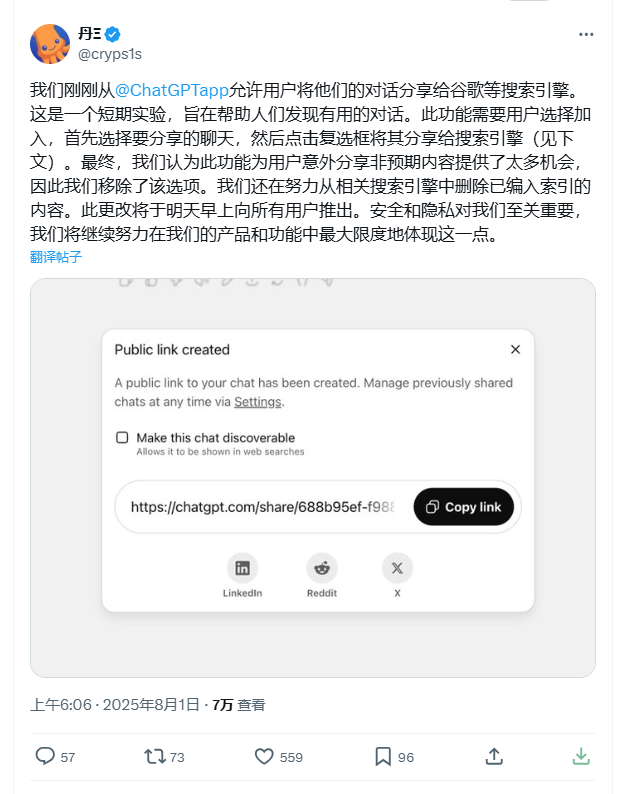Check Make this chat discoverable box
The height and width of the screenshot is (794, 642).
tap(122, 438)
